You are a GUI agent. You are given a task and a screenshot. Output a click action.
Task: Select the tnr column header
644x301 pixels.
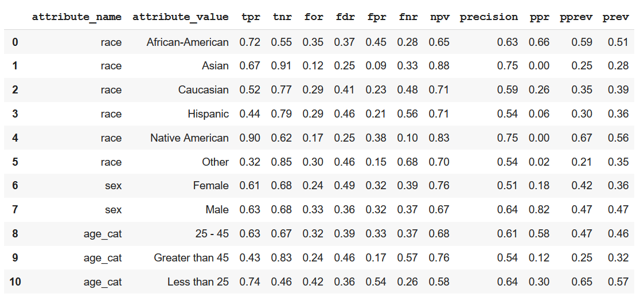(282, 17)
